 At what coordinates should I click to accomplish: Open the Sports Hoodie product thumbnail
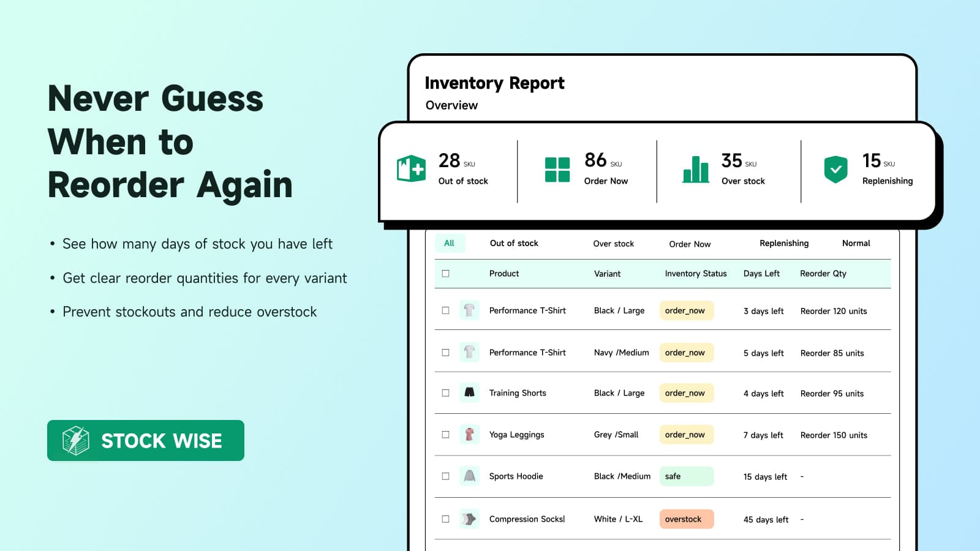pos(469,476)
